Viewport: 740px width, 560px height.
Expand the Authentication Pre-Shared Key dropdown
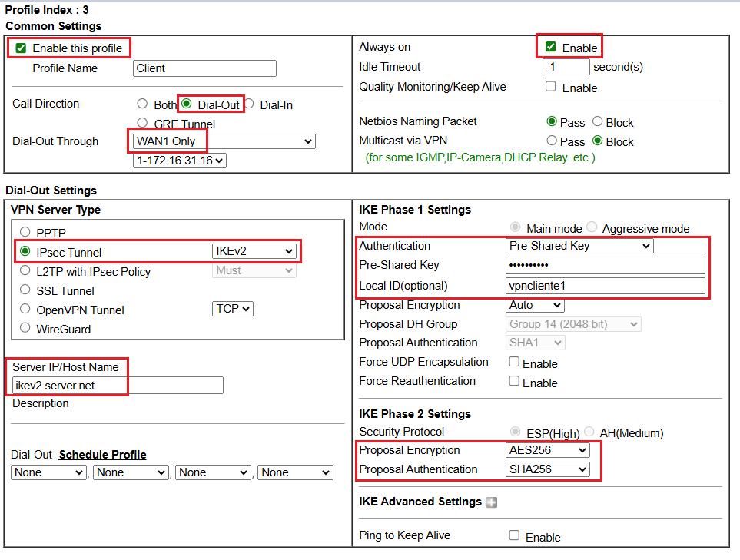click(579, 246)
